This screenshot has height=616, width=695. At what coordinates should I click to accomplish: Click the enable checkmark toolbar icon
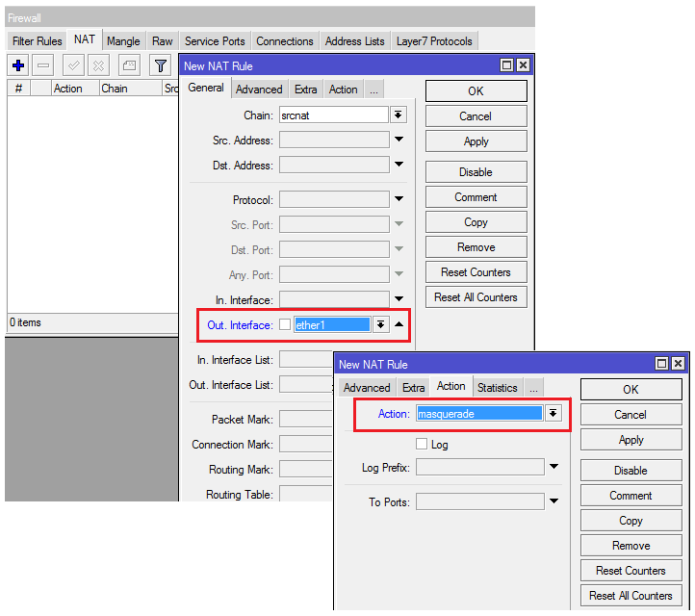pyautogui.click(x=73, y=66)
